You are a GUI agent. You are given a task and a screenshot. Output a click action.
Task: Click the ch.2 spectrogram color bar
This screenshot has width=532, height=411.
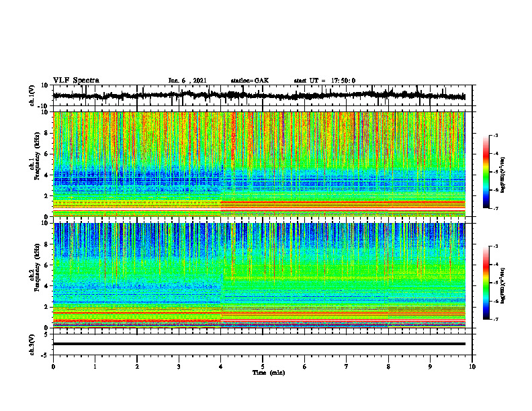coord(486,283)
